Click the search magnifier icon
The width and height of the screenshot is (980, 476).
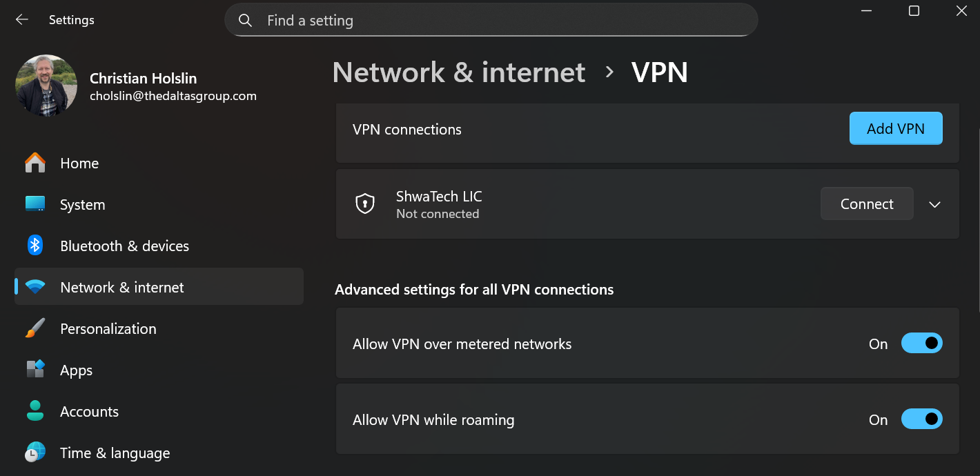(245, 21)
